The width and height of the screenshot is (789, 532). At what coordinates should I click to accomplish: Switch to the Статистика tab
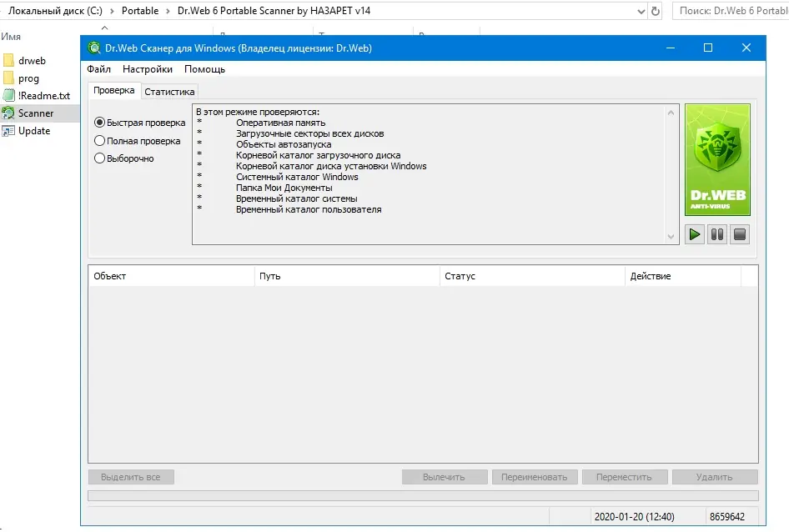(169, 92)
